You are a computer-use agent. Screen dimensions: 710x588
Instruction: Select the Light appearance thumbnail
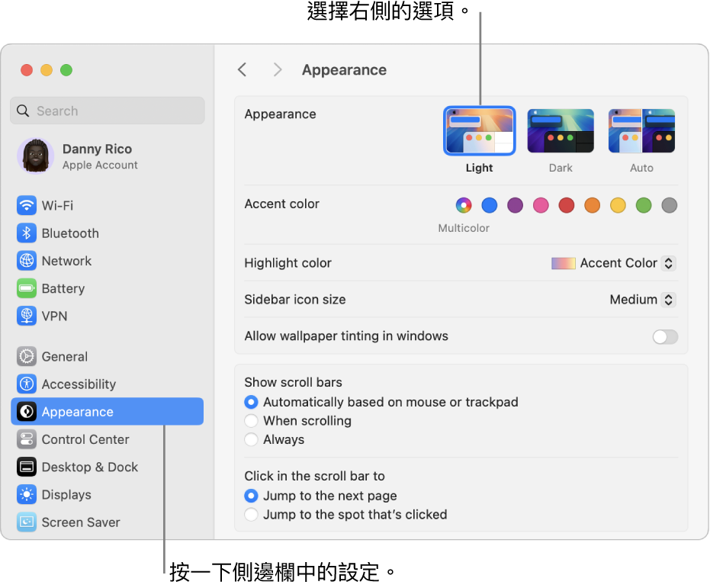(480, 131)
